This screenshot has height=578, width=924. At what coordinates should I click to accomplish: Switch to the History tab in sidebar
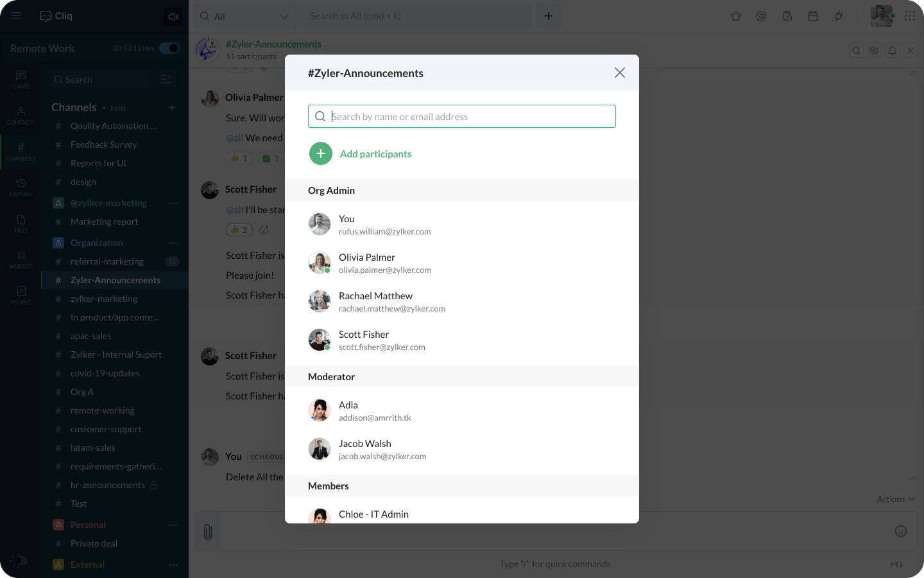click(x=21, y=188)
